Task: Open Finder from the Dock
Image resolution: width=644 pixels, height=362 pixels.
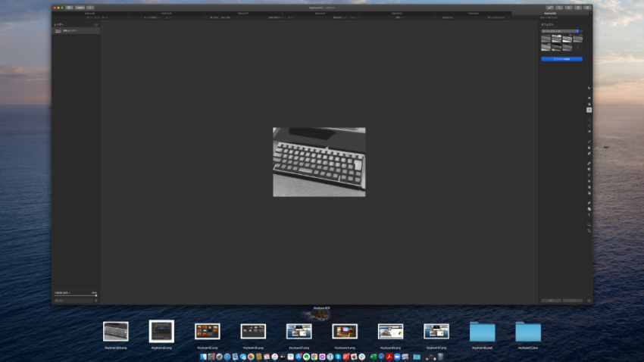Action: pyautogui.click(x=203, y=357)
